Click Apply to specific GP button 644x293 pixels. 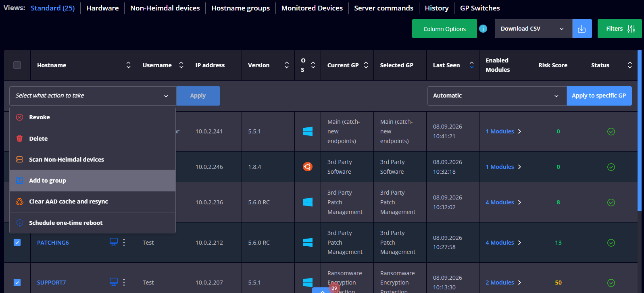(x=599, y=96)
